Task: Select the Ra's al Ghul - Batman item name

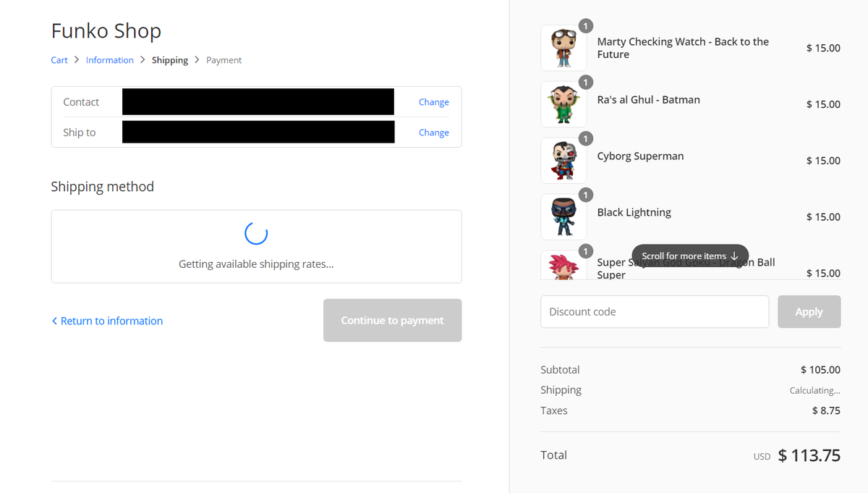Action: pos(648,100)
